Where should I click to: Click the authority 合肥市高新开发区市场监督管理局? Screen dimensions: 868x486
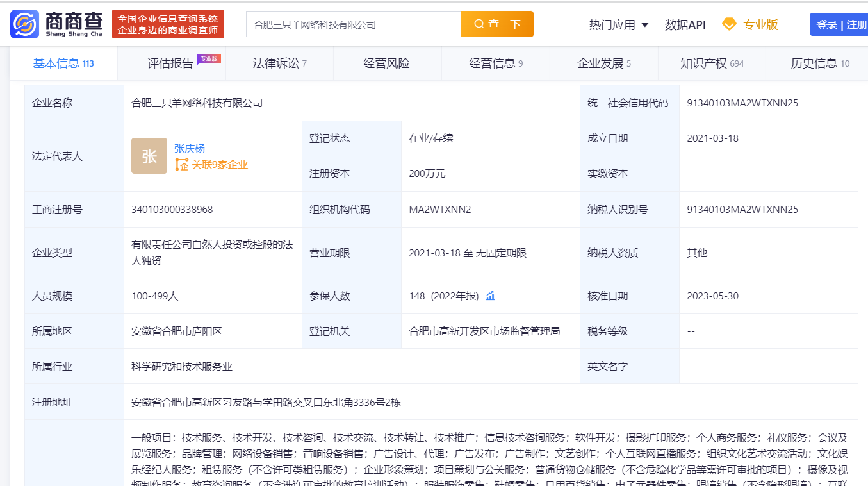(484, 331)
